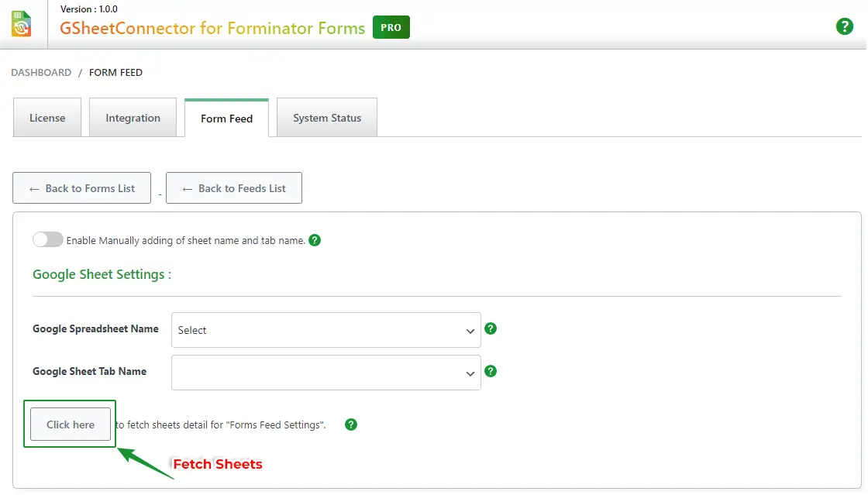The image size is (868, 495).
Task: Click help icon next to Google Sheet Tab Name
Action: pyautogui.click(x=490, y=371)
